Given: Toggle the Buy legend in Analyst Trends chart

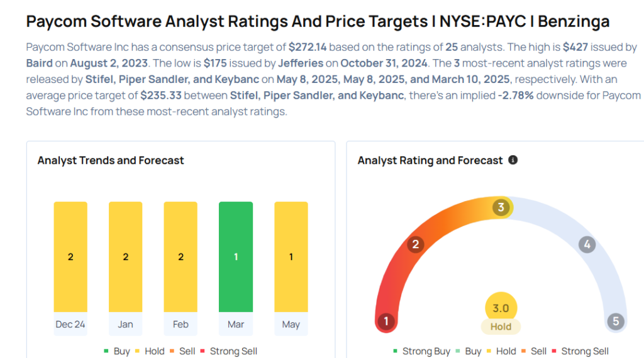Looking at the screenshot, I should point(117,351).
